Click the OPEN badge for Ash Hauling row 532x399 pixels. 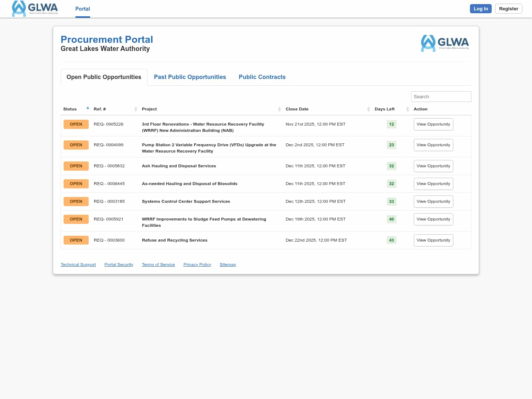coord(76,166)
